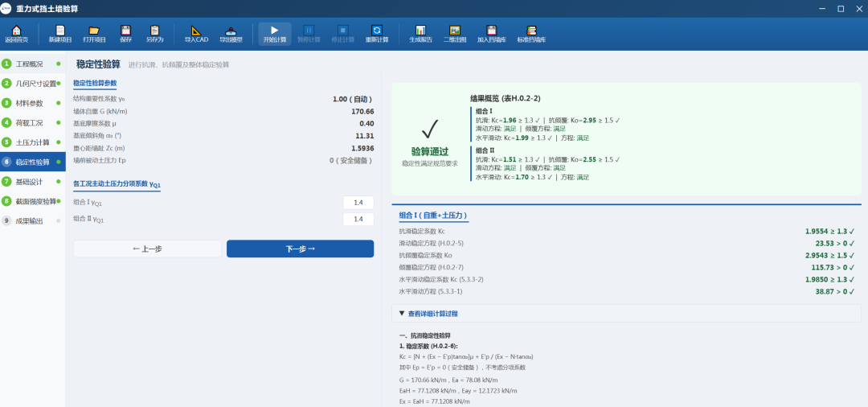Go to step 1 工程概况
Viewport: 868px width, 407px height.
point(33,64)
